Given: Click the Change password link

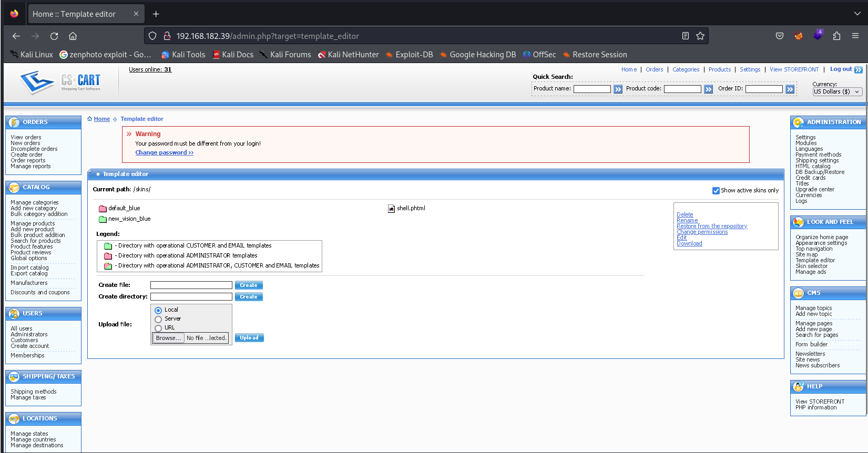Looking at the screenshot, I should [164, 152].
